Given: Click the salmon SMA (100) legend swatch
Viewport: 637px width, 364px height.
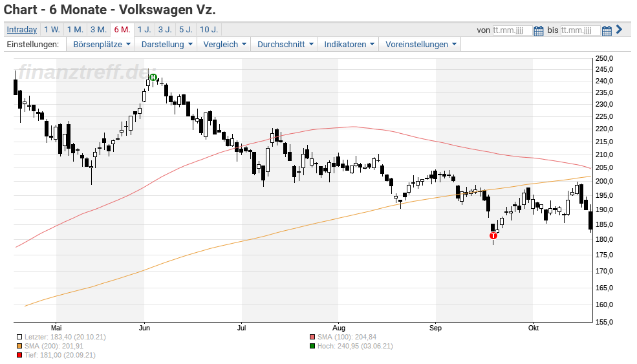Looking at the screenshot, I should 312,337.
